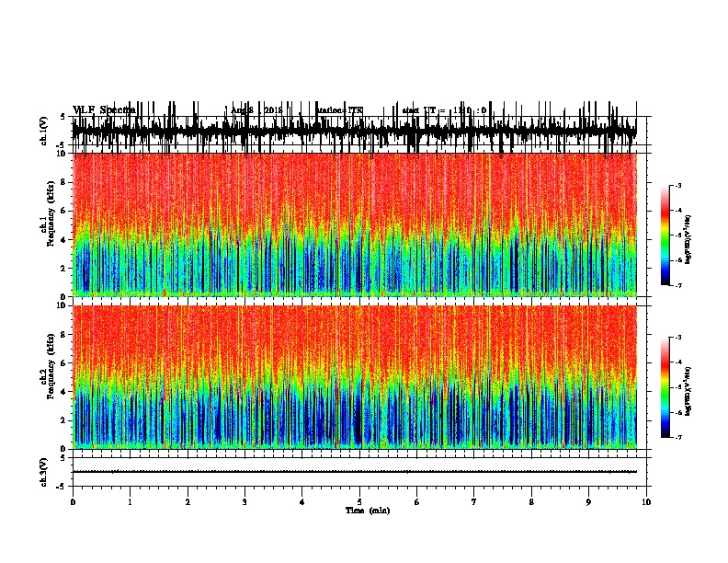Click the '2' kHz tick on ch.2 spectrogram
Screen dimensions: 728x563
pyautogui.click(x=64, y=420)
